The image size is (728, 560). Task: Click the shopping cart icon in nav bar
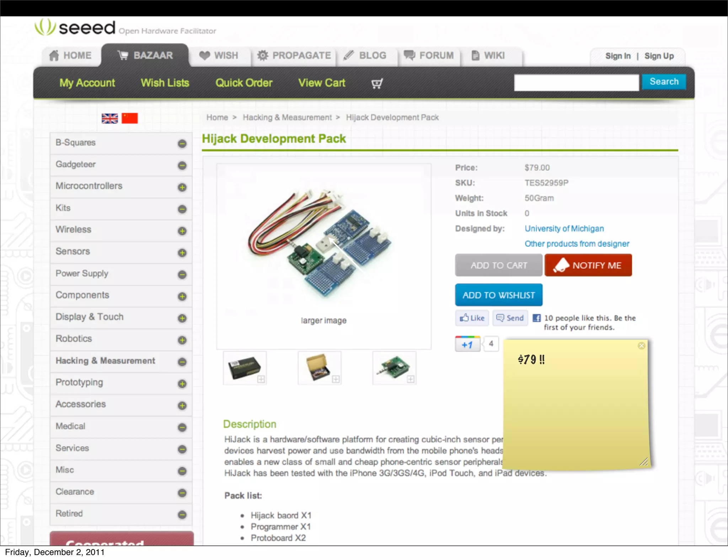(376, 84)
